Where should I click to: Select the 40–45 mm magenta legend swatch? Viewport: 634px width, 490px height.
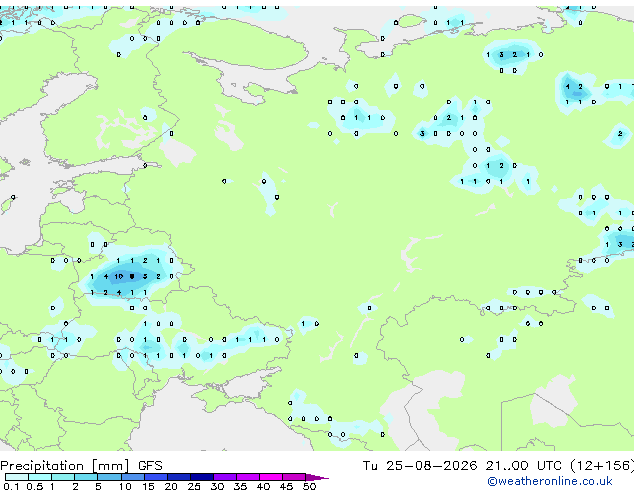271,477
